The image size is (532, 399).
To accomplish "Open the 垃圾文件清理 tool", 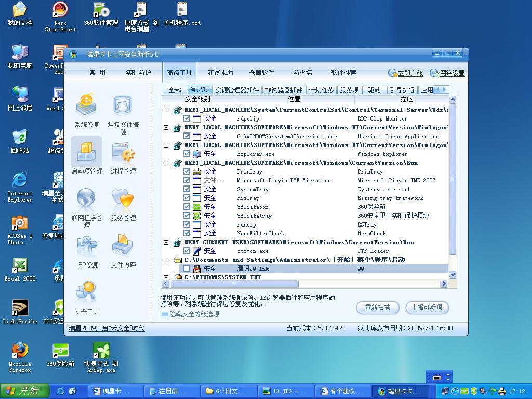I will pyautogui.click(x=123, y=114).
